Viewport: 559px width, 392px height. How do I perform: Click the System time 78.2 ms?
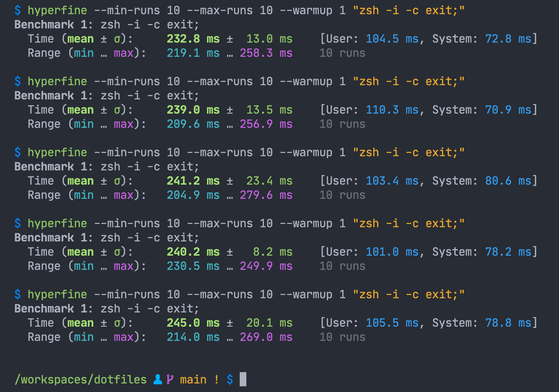pos(508,251)
